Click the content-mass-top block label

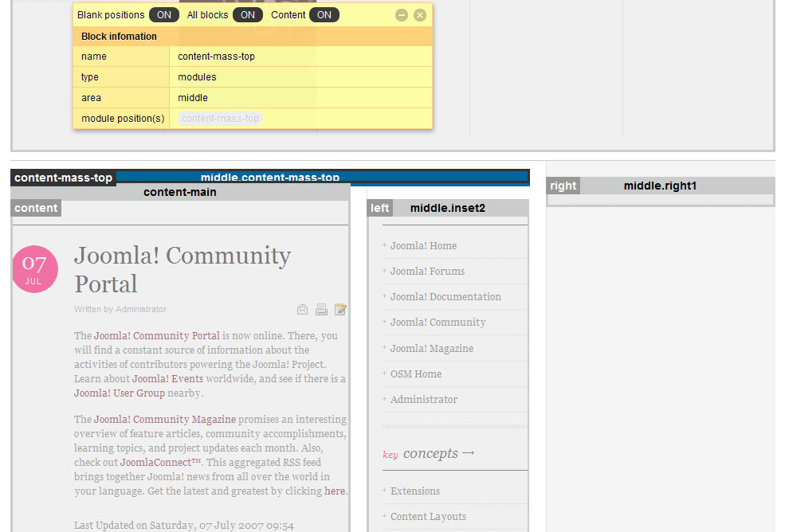[x=64, y=178]
